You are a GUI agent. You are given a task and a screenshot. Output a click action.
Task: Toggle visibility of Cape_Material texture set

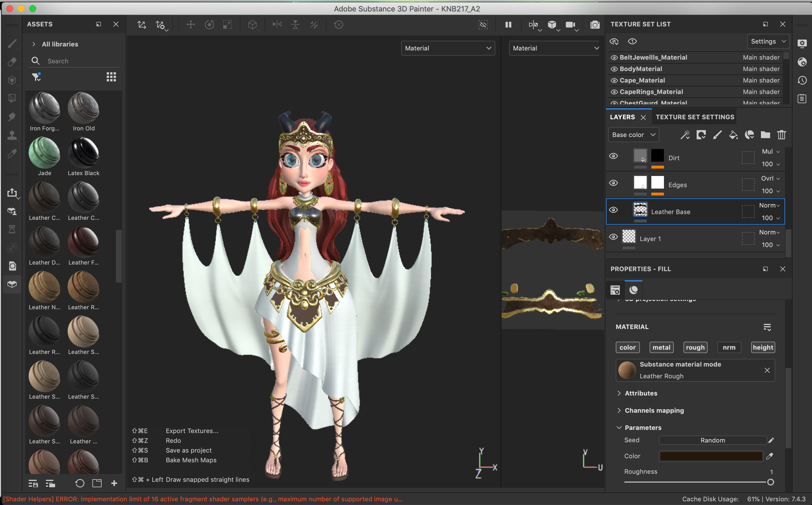coord(614,81)
